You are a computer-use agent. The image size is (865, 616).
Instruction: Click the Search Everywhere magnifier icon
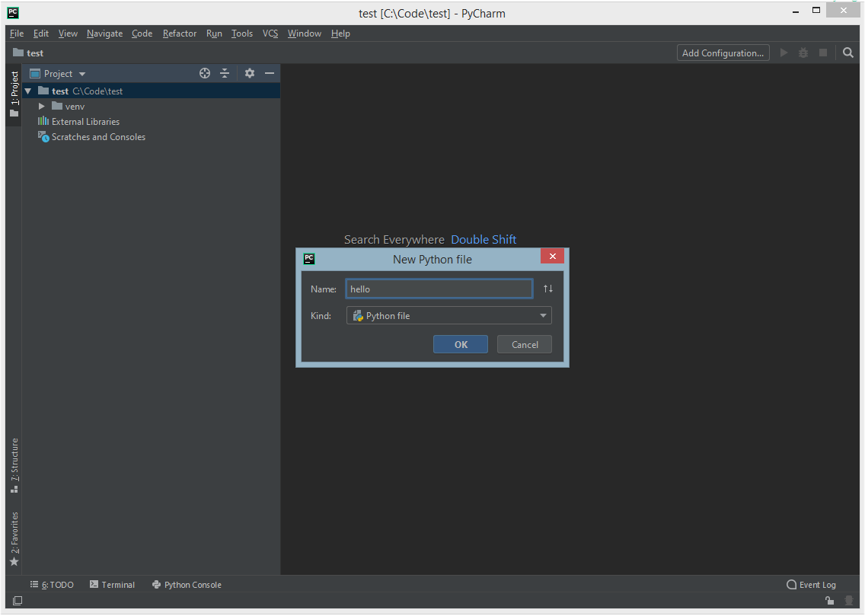pos(848,53)
